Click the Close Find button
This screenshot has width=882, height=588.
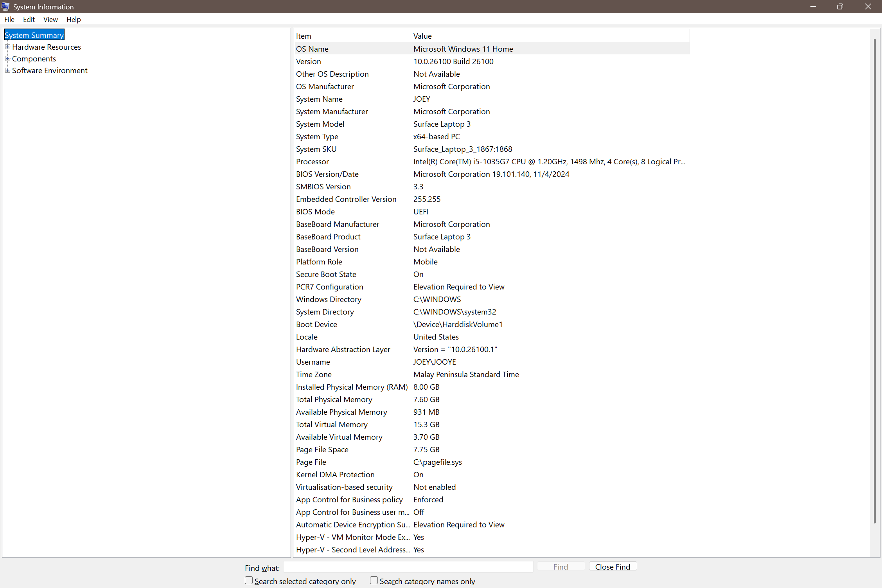tap(613, 567)
